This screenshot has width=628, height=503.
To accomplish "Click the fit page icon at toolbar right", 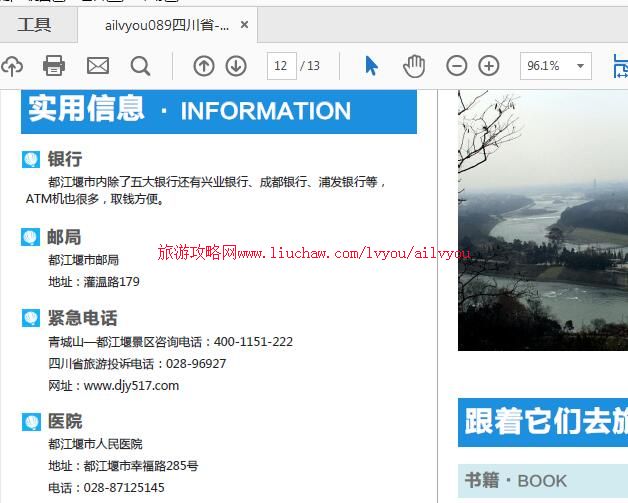I will [620, 66].
